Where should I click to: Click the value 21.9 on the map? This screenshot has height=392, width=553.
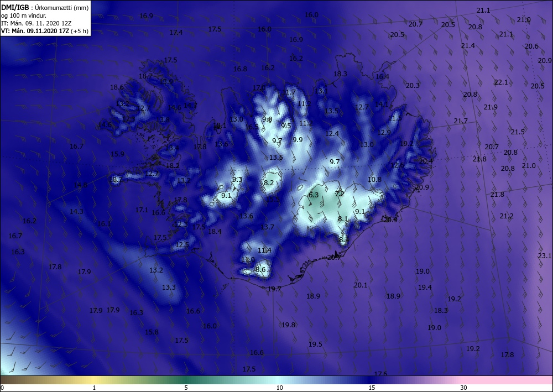[x=491, y=107]
